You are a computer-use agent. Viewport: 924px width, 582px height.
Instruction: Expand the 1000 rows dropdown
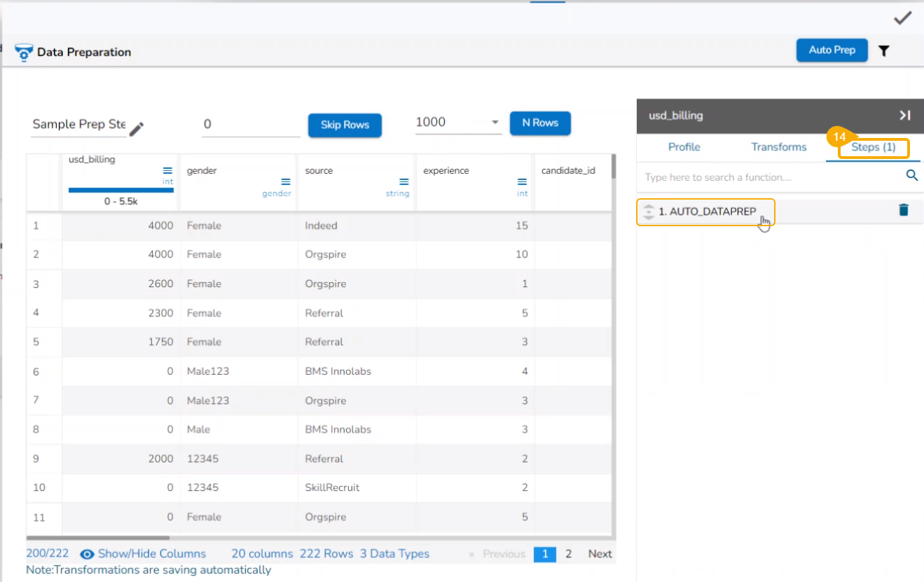click(x=495, y=123)
